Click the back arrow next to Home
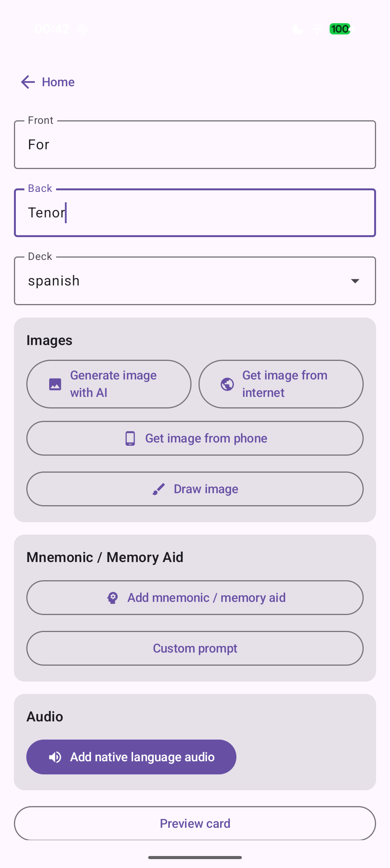Image resolution: width=390 pixels, height=868 pixels. point(27,82)
